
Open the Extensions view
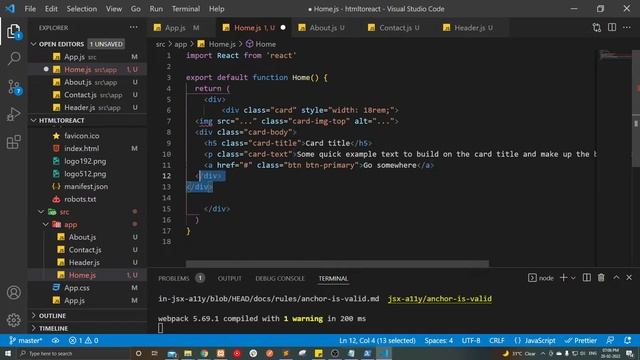(13, 142)
